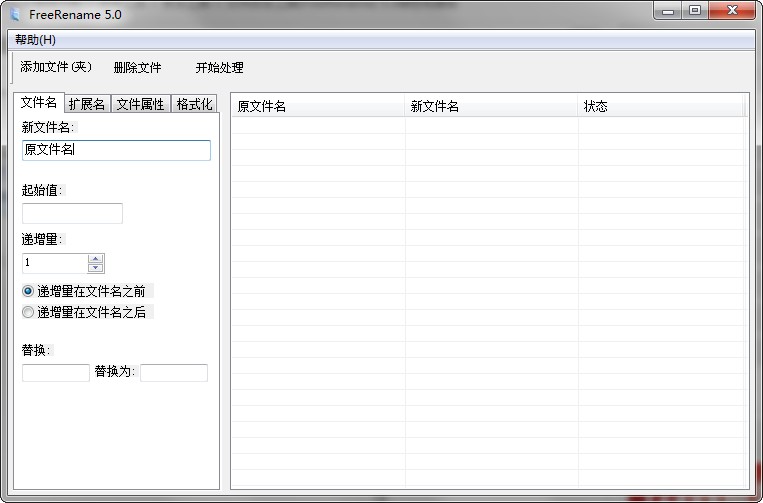The image size is (763, 503).
Task: Switch to the 文件名 tab
Action: tap(39, 103)
